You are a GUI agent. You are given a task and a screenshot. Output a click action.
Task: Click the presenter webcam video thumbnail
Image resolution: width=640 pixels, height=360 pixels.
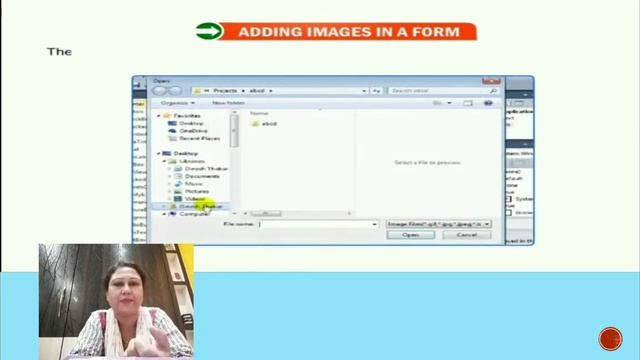116,302
